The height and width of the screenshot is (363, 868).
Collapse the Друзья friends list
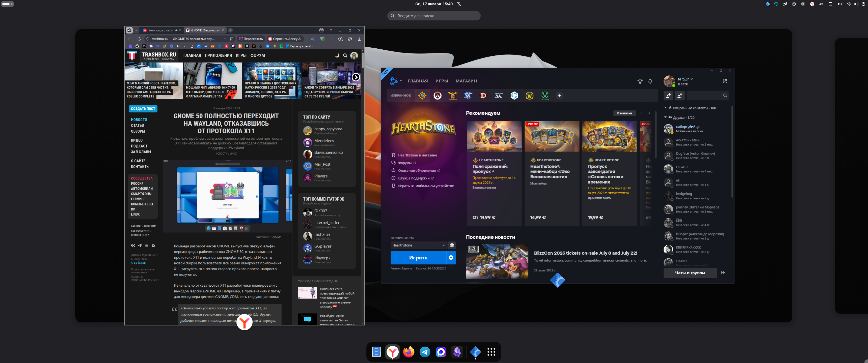coord(665,117)
